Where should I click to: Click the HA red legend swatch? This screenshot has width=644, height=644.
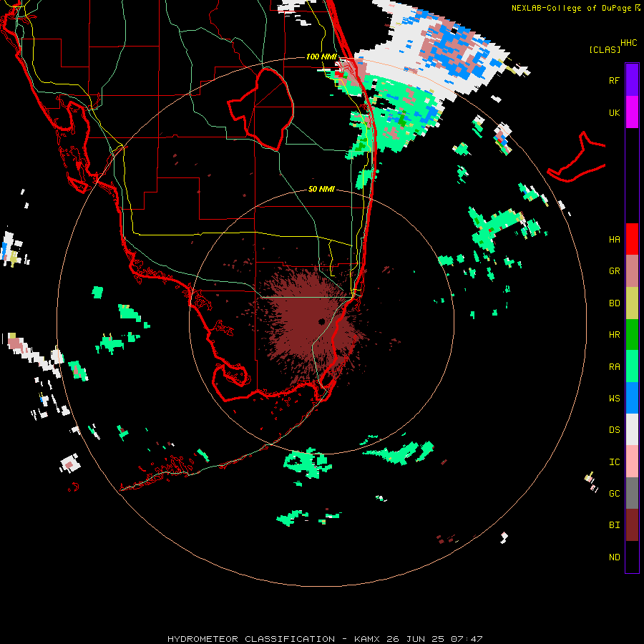632,239
